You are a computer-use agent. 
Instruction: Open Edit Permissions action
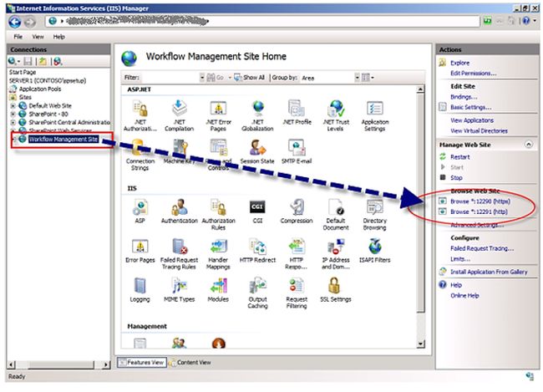(x=474, y=74)
